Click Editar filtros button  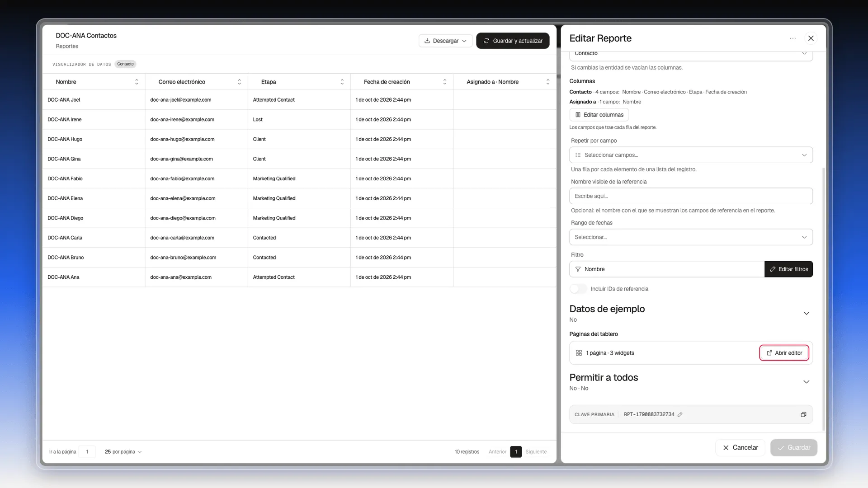(x=788, y=269)
